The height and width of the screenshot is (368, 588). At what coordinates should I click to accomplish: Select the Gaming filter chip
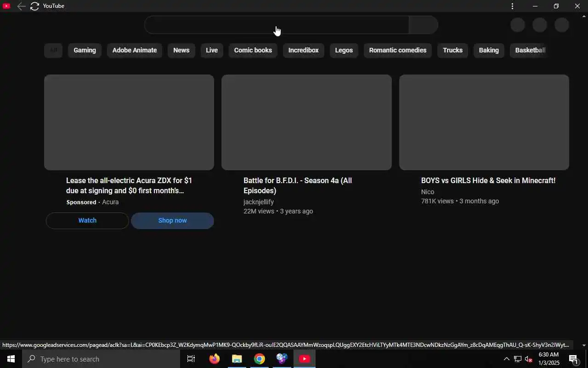pos(85,50)
